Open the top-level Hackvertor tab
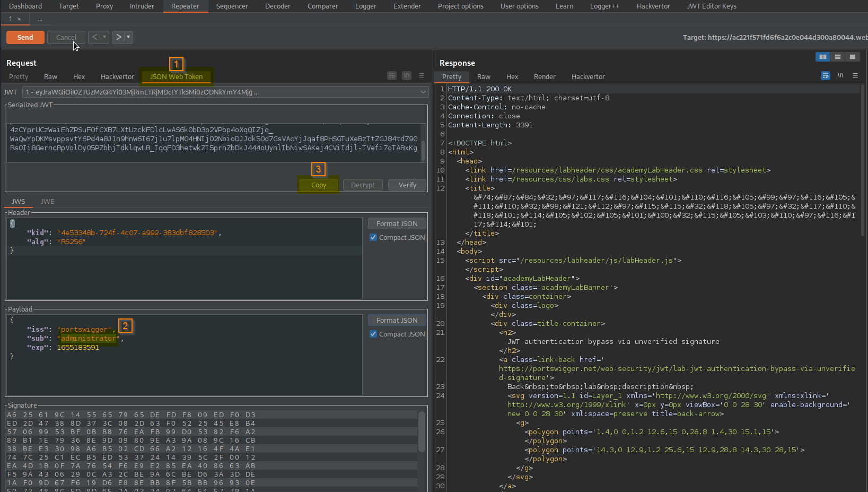 click(x=653, y=6)
